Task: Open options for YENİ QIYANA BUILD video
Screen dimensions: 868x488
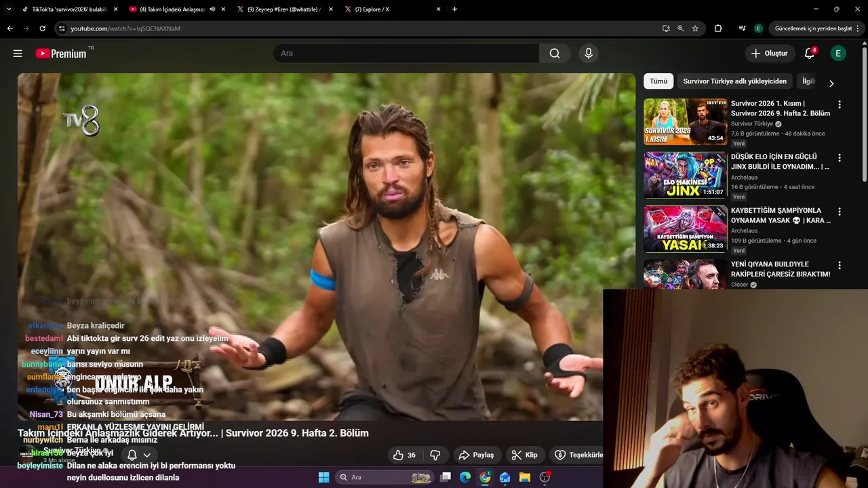Action: 840,266
